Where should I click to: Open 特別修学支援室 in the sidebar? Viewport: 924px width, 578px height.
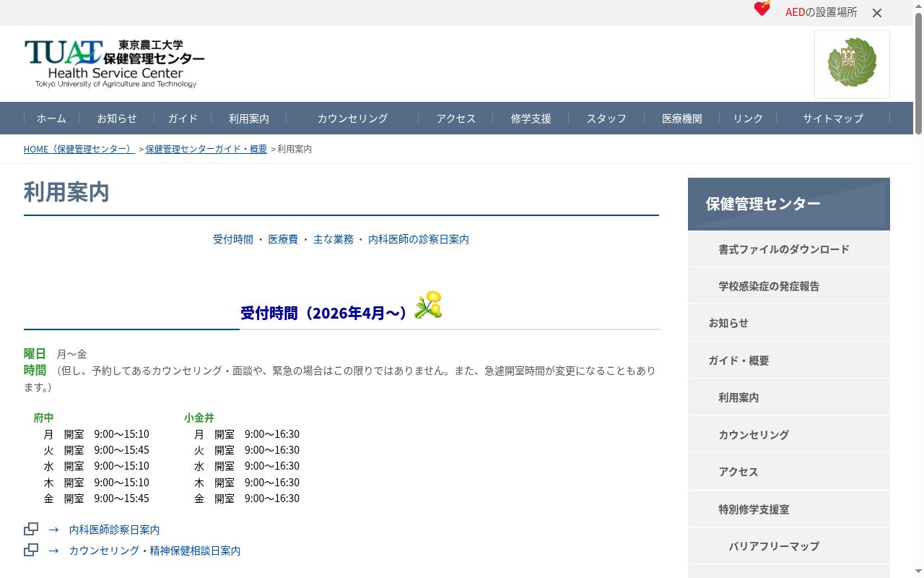[x=789, y=509]
